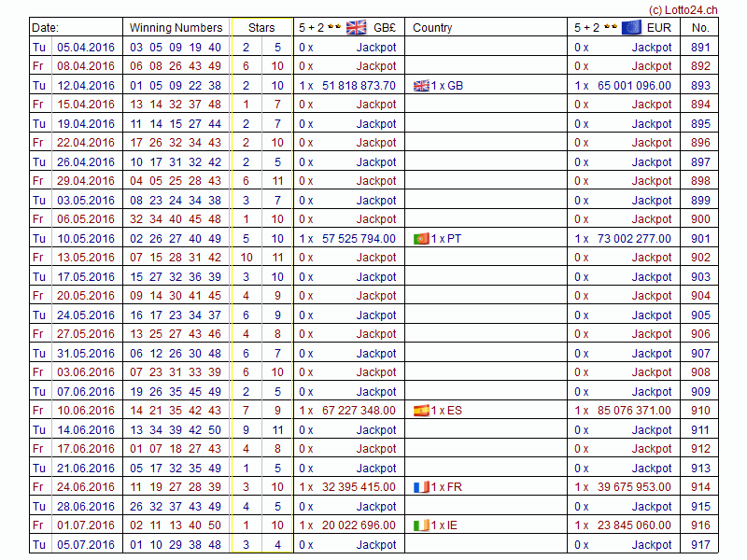This screenshot has width=747, height=560.
Task: Click the EUR amount 85 076 371.00
Action: [634, 411]
